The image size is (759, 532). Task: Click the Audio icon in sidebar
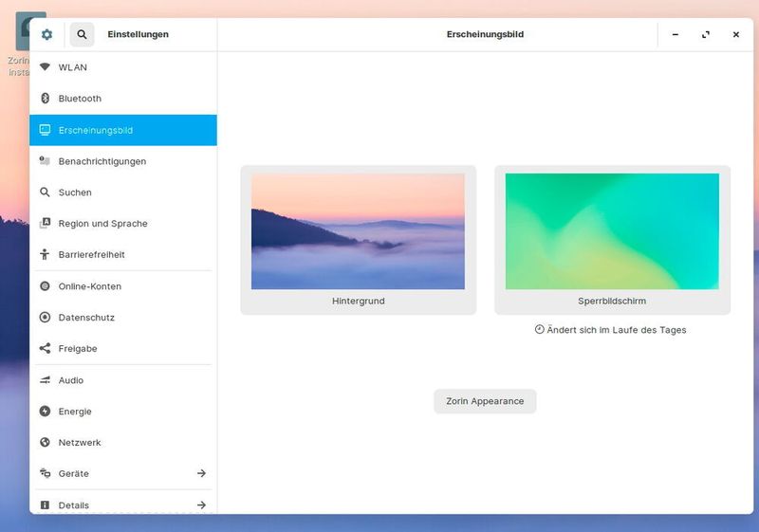[45, 380]
